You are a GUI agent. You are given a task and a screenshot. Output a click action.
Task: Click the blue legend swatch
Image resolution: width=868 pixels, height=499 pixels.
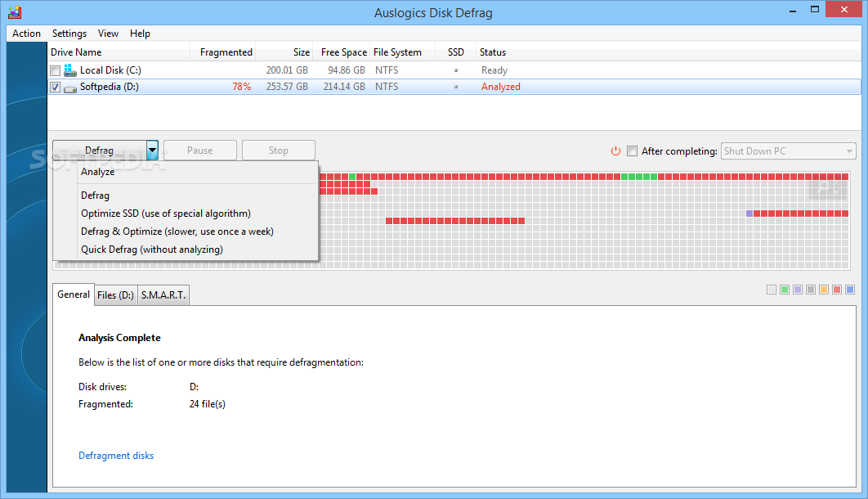point(850,290)
